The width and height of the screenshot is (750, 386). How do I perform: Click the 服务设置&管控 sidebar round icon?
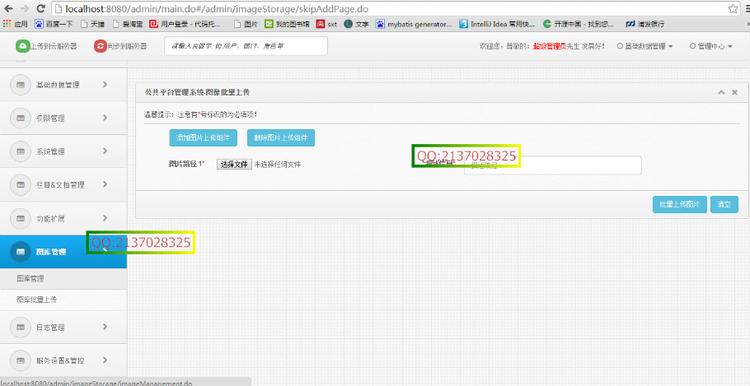(x=21, y=361)
